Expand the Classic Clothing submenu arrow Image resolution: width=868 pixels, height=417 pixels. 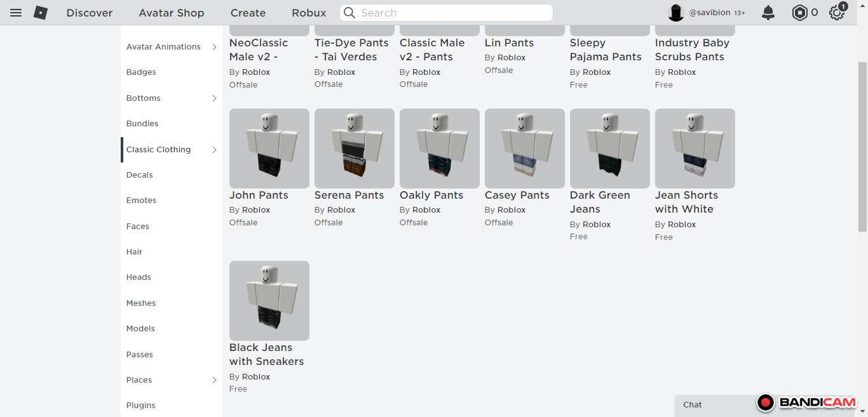pos(214,150)
